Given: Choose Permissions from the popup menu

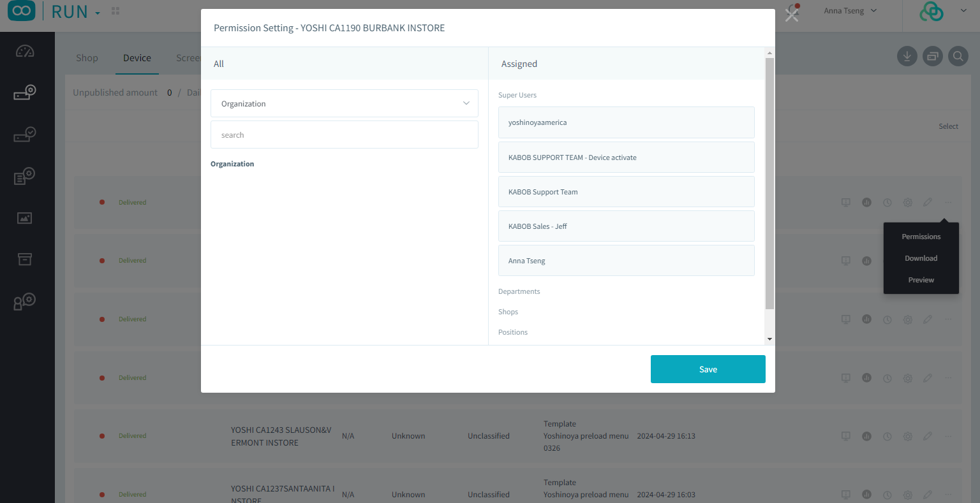Looking at the screenshot, I should click(921, 237).
